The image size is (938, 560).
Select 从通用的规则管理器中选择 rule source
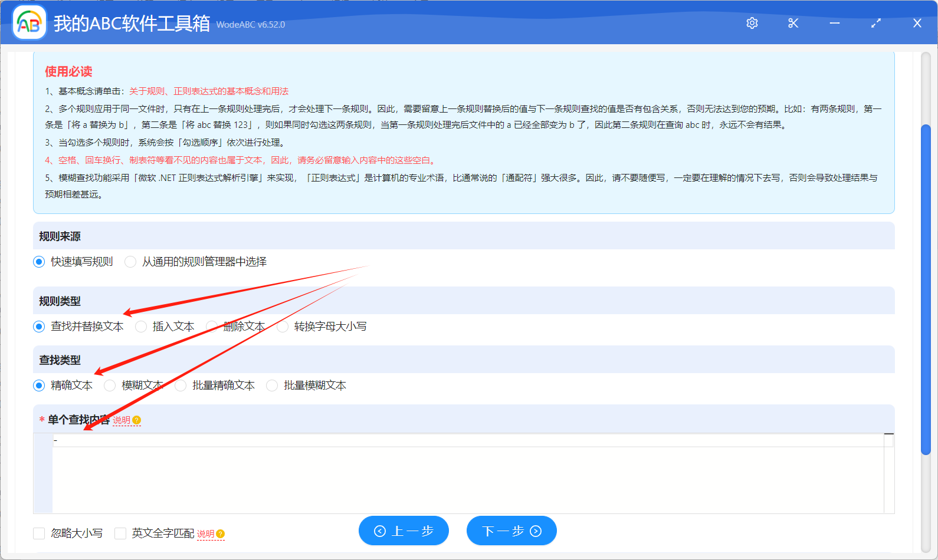(130, 262)
